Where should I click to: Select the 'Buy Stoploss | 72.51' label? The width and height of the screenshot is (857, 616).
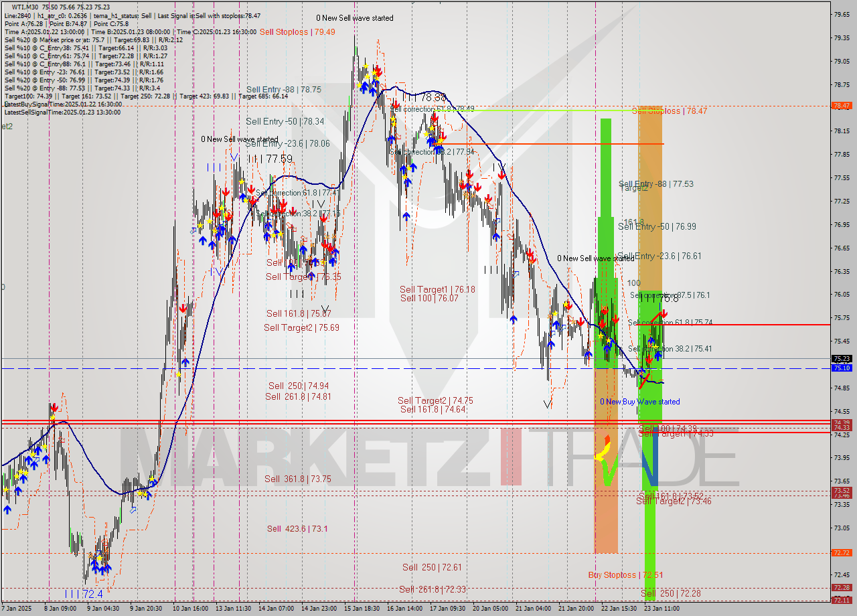pyautogui.click(x=626, y=575)
